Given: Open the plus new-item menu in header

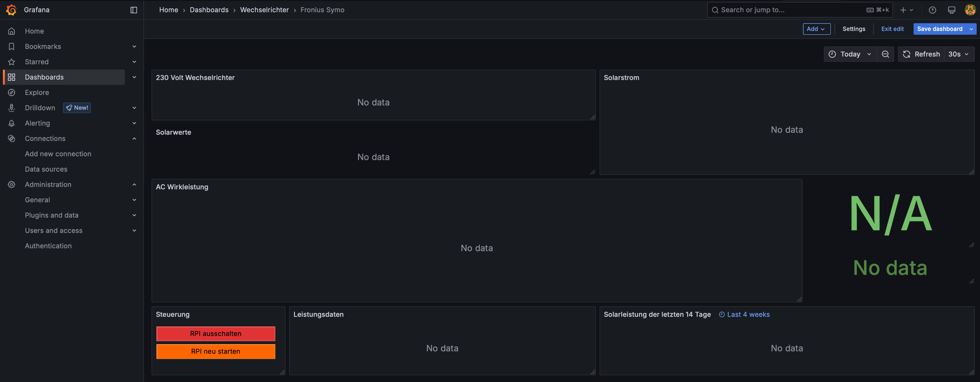Looking at the screenshot, I should pos(906,10).
